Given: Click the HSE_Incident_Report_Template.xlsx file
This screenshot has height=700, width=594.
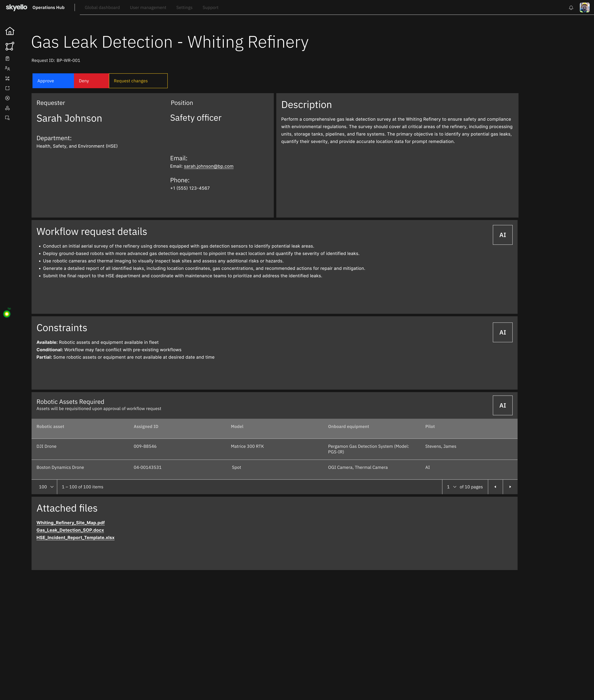Looking at the screenshot, I should (75, 537).
